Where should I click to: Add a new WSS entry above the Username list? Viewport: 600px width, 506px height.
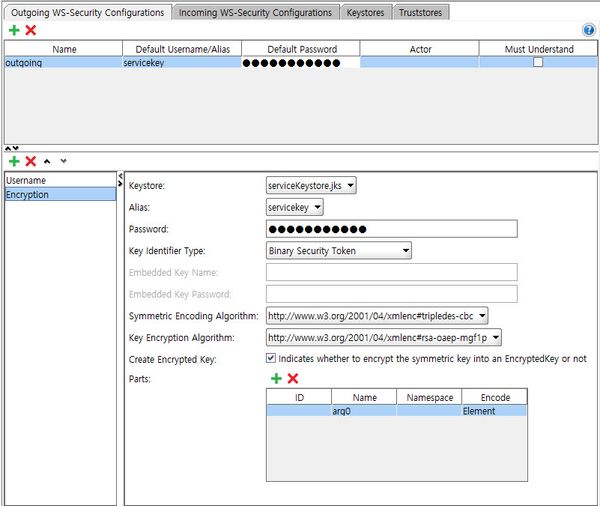(x=14, y=160)
